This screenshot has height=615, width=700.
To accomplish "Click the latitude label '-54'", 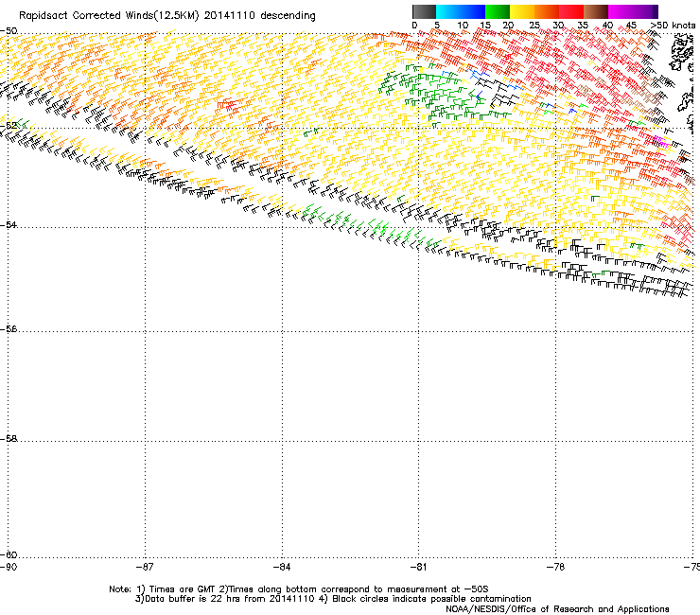I will [x=9, y=224].
